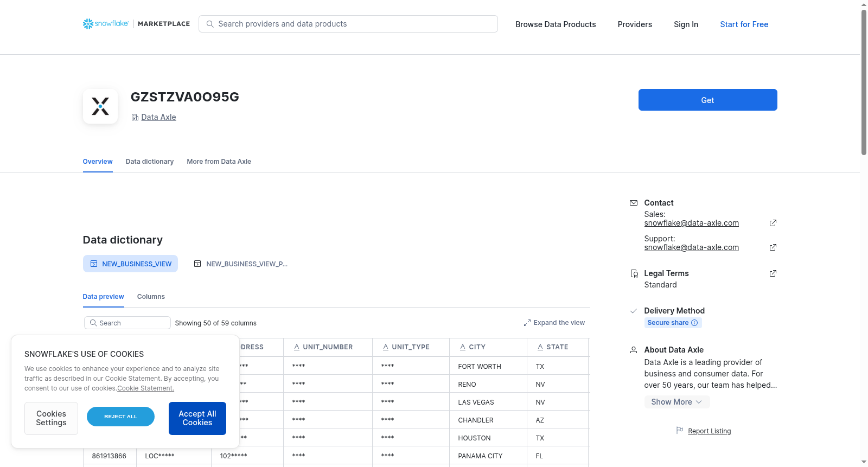Open Legal Terms external link icon

click(x=773, y=273)
